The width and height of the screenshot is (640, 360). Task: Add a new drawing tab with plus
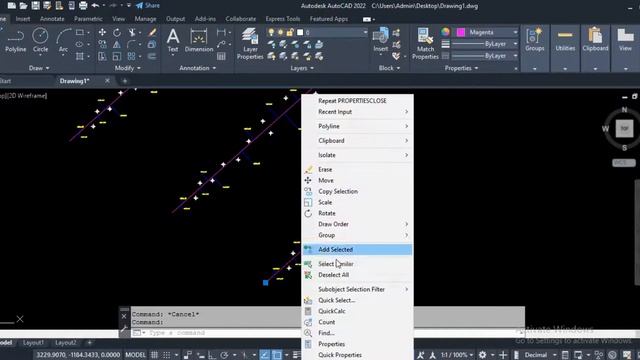click(x=125, y=81)
